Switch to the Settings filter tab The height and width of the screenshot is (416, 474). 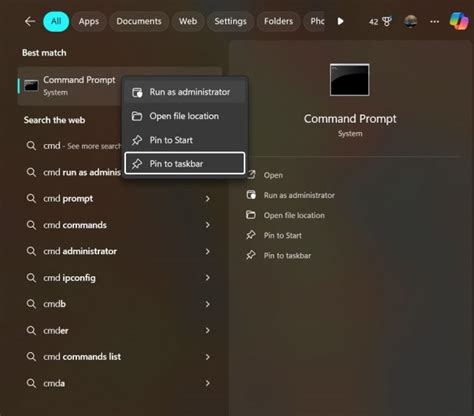point(231,21)
